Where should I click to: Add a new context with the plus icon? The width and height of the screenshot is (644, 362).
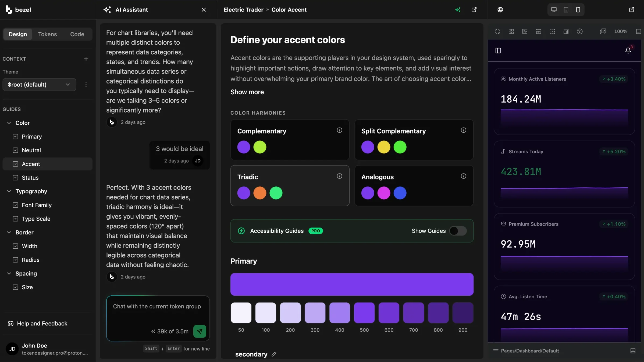86,59
